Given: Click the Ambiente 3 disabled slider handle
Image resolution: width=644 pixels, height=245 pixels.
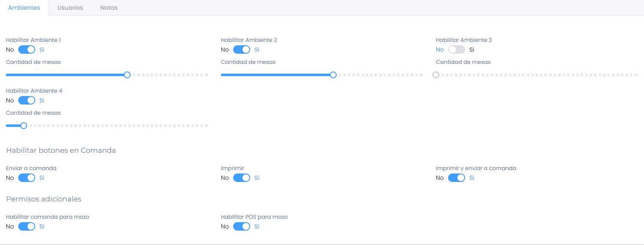Looking at the screenshot, I should (x=436, y=75).
